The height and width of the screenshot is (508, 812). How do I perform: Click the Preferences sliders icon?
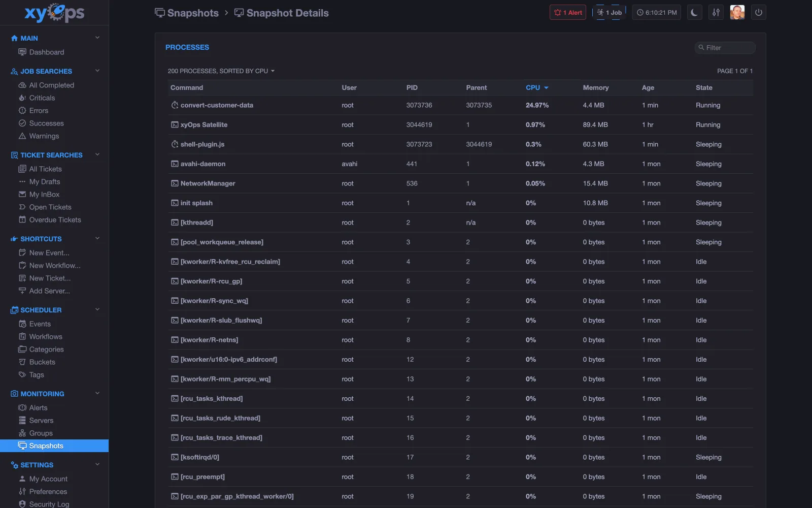22,491
